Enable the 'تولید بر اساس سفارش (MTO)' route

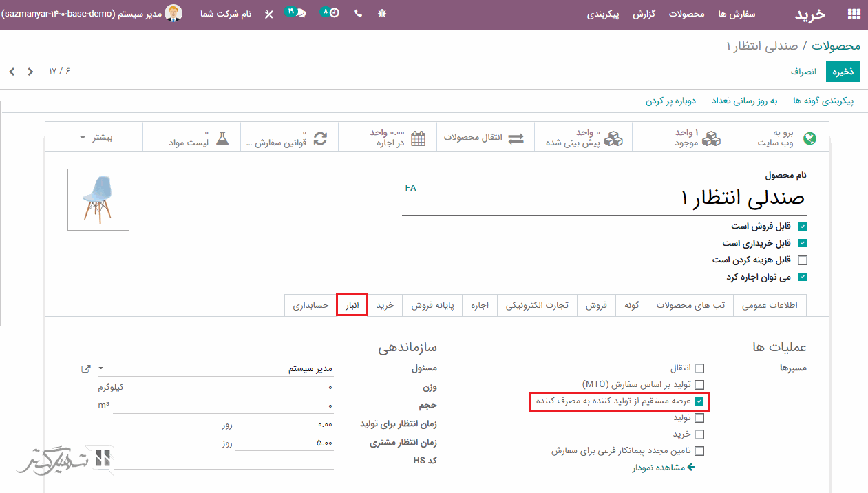coord(699,384)
